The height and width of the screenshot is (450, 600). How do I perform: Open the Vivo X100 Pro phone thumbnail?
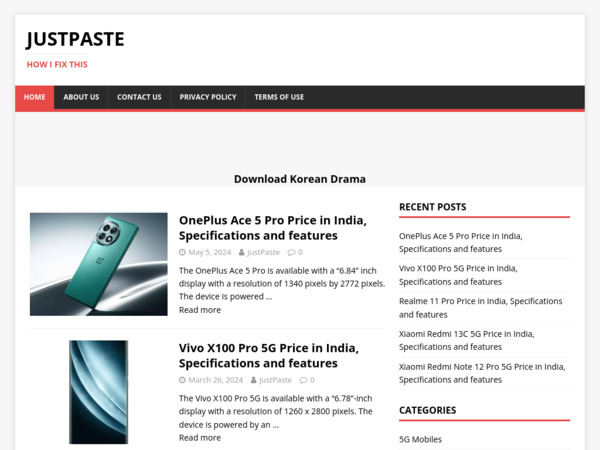pos(99,392)
